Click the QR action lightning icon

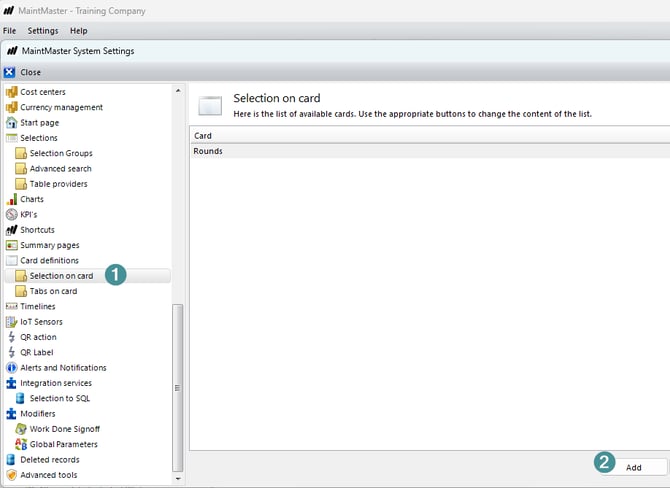pyautogui.click(x=12, y=337)
